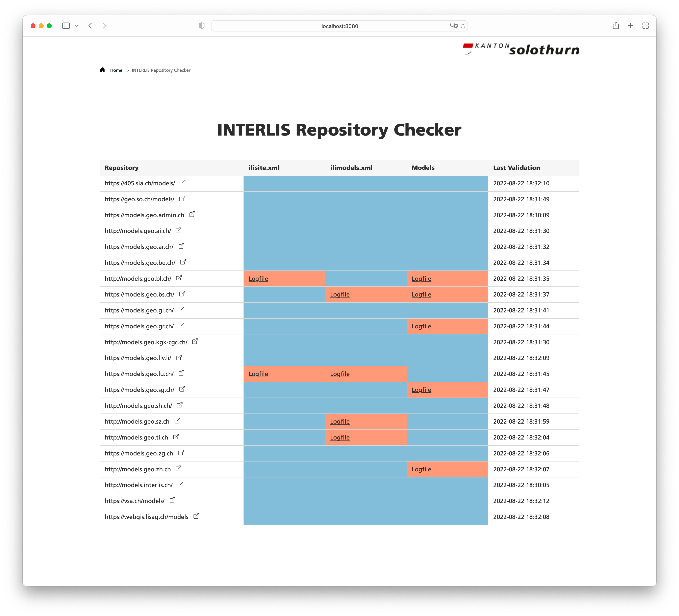Click https://webgis.lisag.ch/models repository text
This screenshot has height=616, width=679.
[147, 517]
